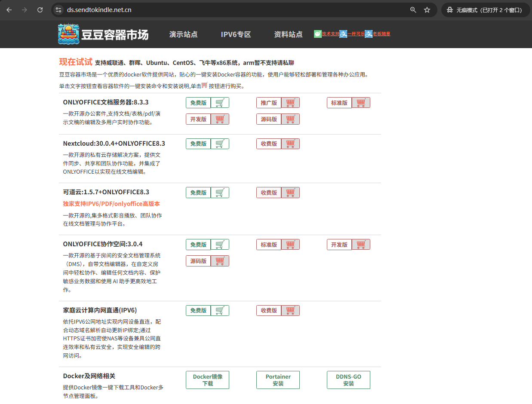The image size is (532, 404).
Task: Select 标准版 for ONLYOFFICE文档服务器
Action: click(339, 103)
